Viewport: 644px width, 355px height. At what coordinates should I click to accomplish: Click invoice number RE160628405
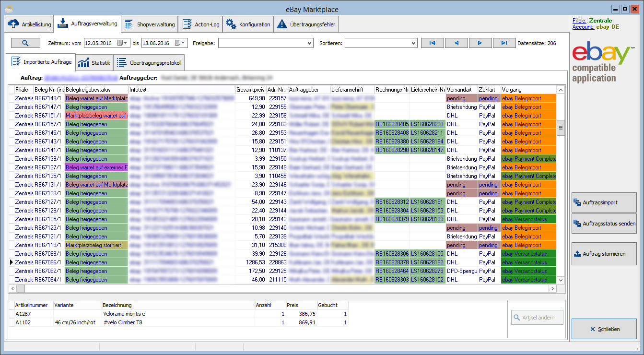point(392,124)
